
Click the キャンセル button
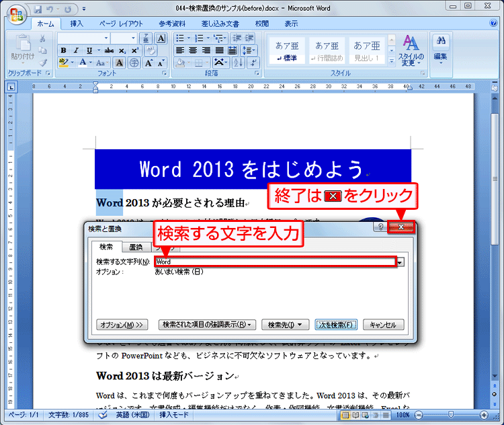click(383, 325)
